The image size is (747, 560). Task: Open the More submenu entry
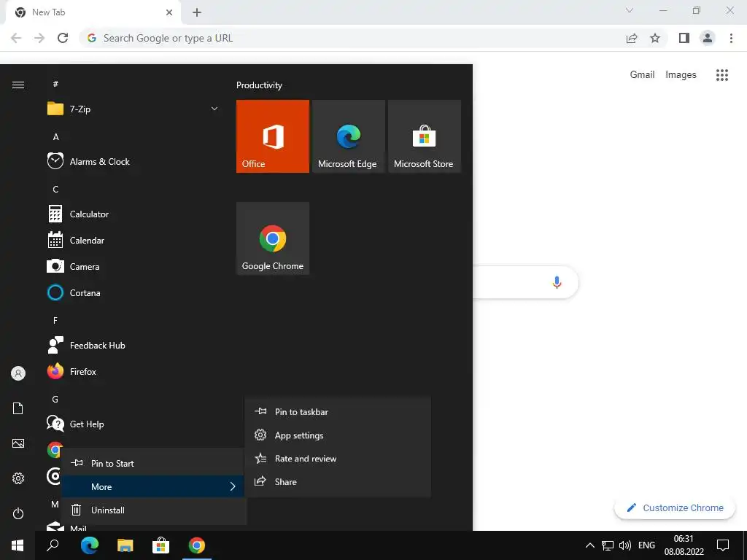[x=154, y=486]
